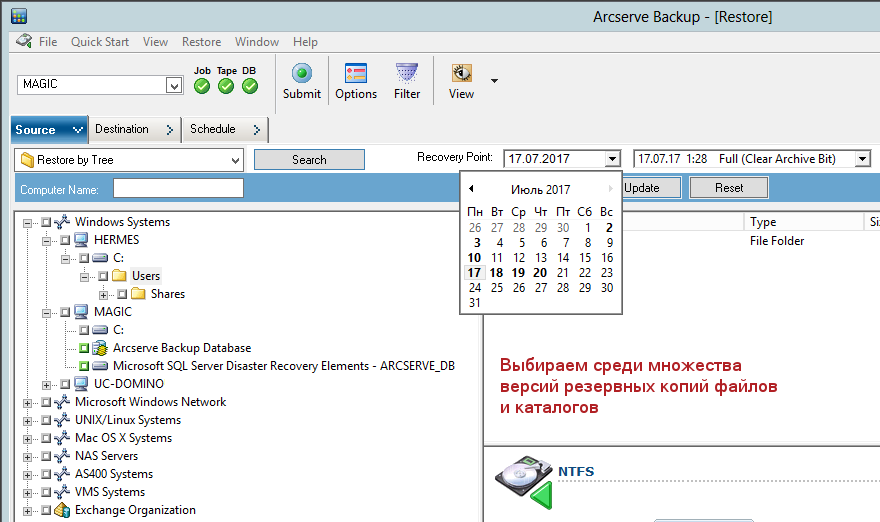Open the MAGIC server dropdown
The width and height of the screenshot is (880, 522).
[x=174, y=85]
